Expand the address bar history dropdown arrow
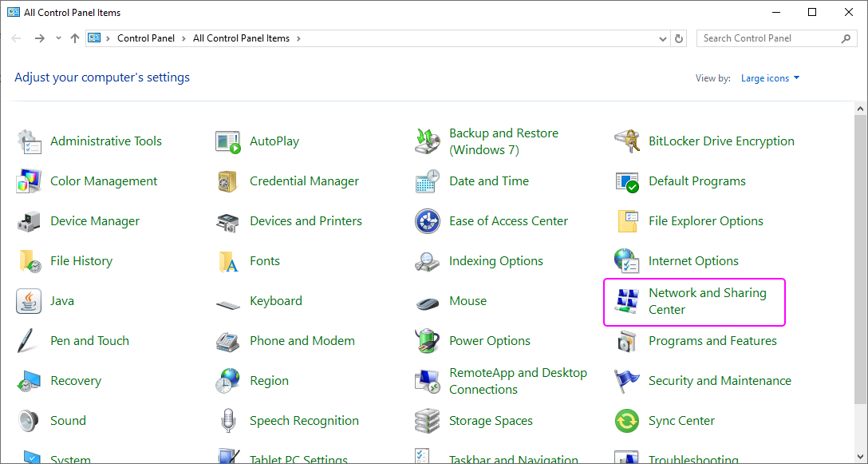This screenshot has height=464, width=868. tap(663, 38)
